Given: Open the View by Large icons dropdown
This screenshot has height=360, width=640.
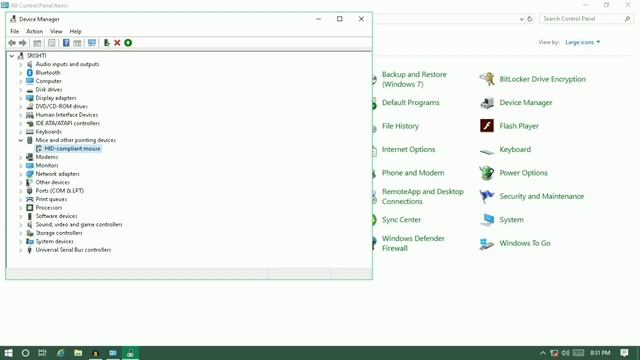Looking at the screenshot, I should click(x=582, y=42).
